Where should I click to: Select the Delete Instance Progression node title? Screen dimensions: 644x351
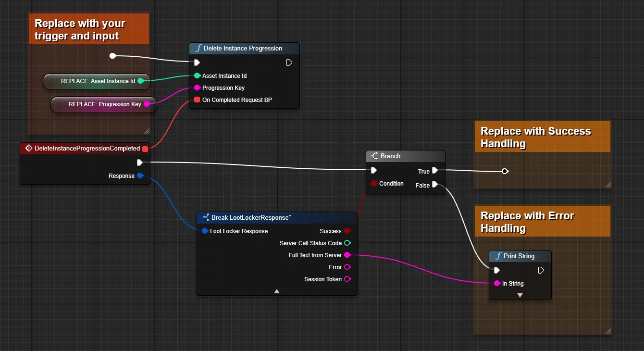pos(243,48)
